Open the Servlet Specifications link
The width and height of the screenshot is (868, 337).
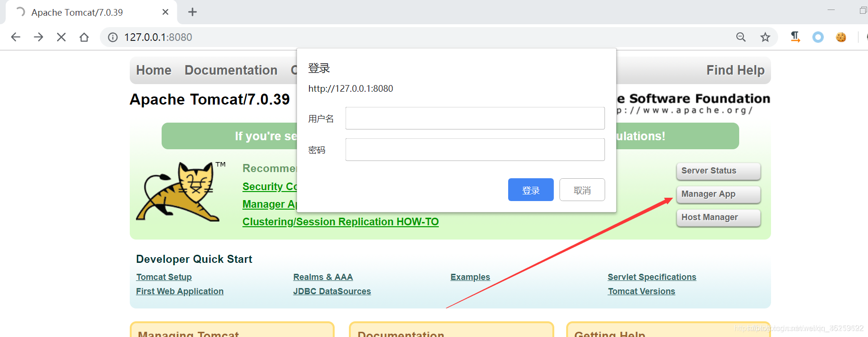pyautogui.click(x=652, y=277)
